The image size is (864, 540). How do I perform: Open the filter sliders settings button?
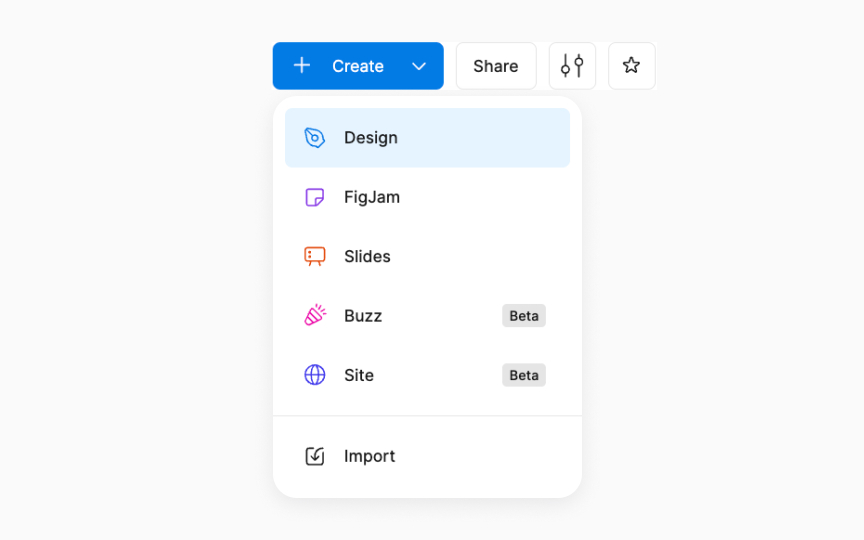coord(572,66)
